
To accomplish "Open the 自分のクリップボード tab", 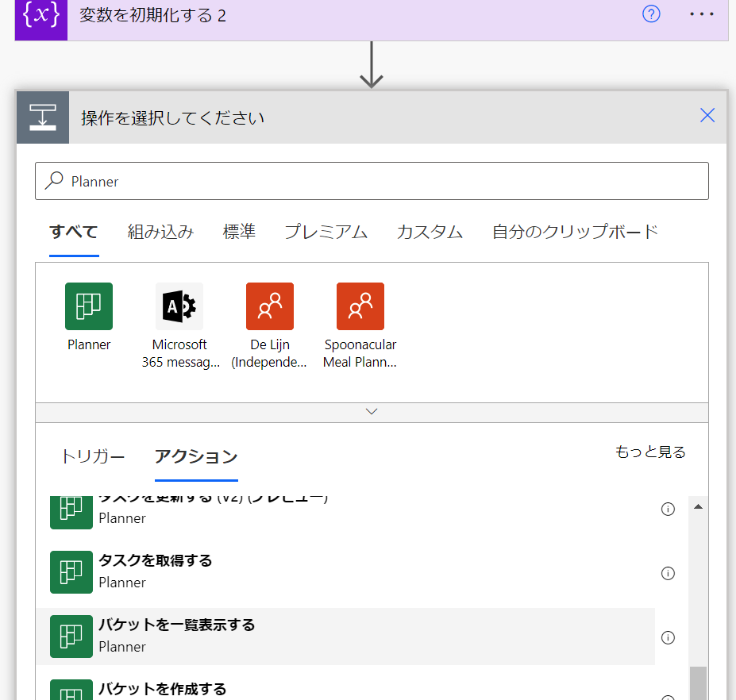I will click(x=575, y=232).
